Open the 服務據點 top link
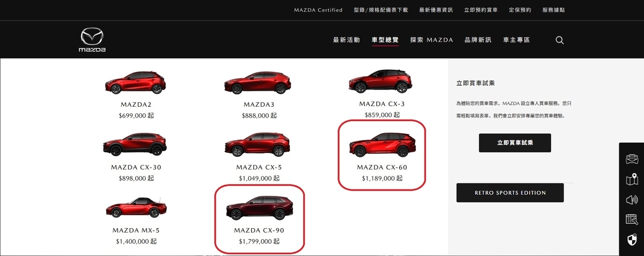The width and height of the screenshot is (644, 256). click(x=553, y=10)
